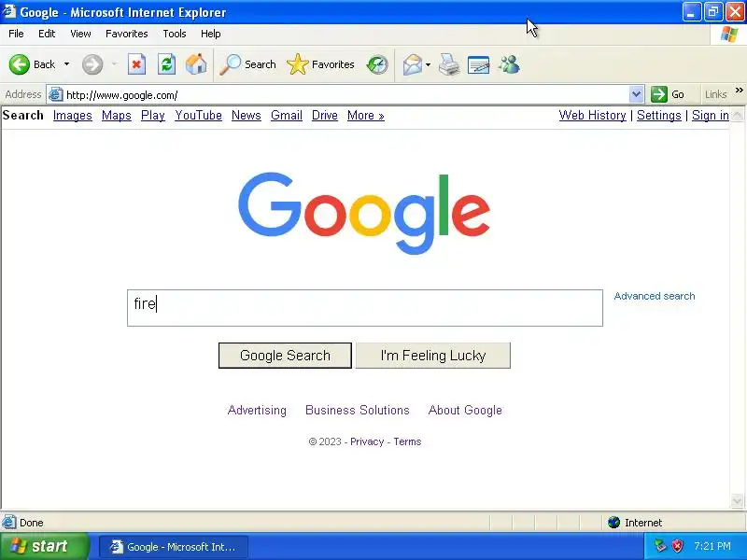747x560 pixels.
Task: Open the Settings link
Action: click(659, 116)
